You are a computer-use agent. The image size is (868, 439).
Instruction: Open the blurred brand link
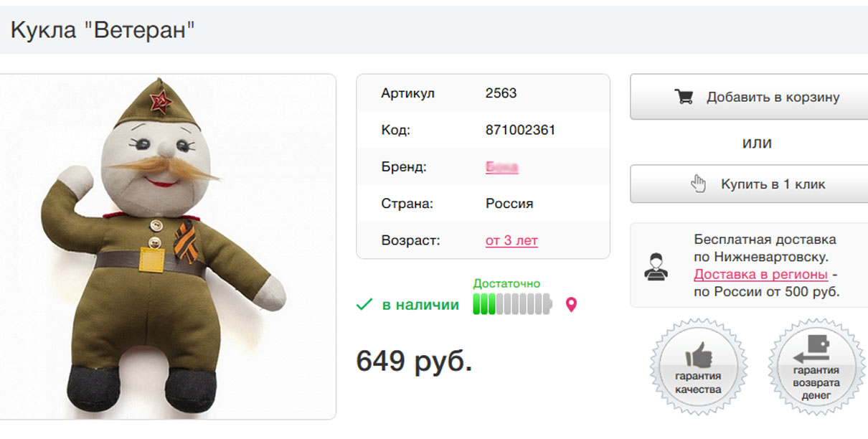[x=502, y=167]
